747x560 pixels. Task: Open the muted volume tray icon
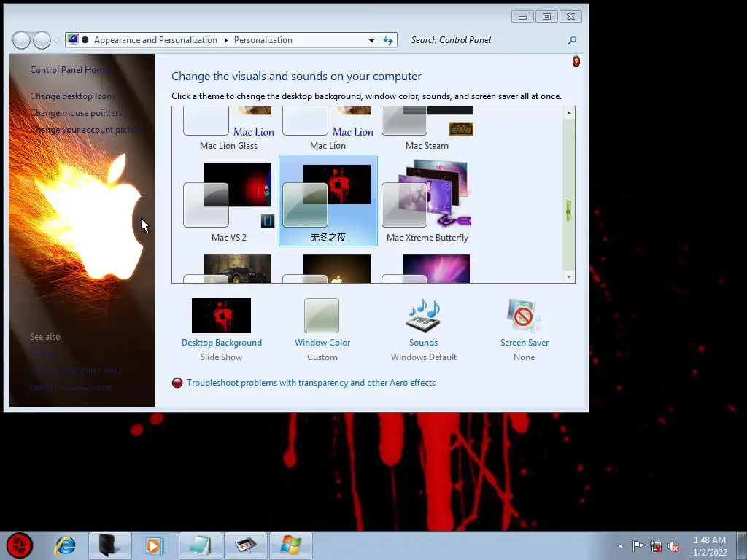(673, 546)
